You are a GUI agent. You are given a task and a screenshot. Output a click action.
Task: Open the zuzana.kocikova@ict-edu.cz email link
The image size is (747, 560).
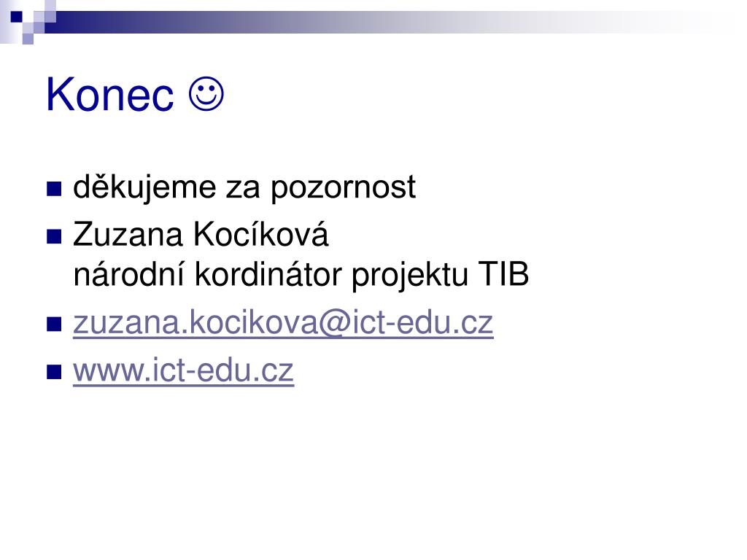[x=283, y=323]
